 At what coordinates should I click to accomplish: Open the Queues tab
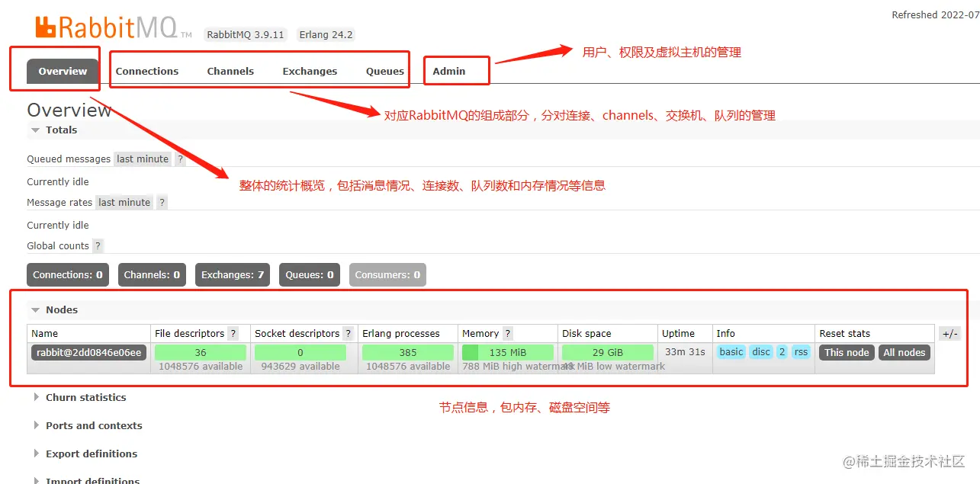385,72
